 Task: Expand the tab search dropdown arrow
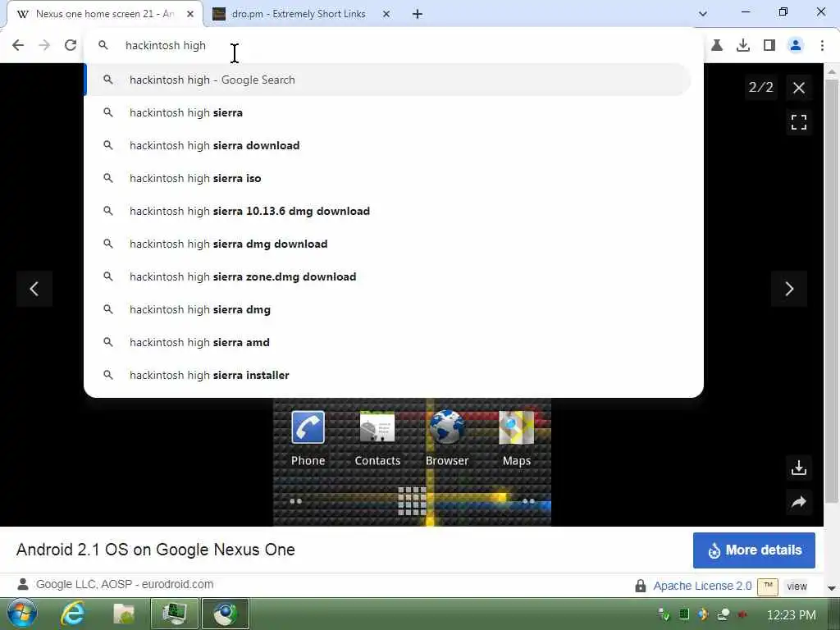[703, 14]
